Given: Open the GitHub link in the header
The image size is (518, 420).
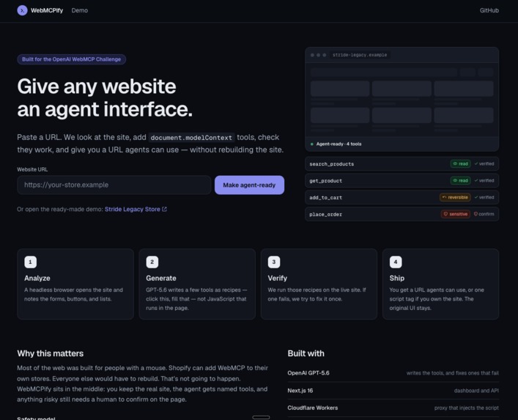Looking at the screenshot, I should point(489,10).
